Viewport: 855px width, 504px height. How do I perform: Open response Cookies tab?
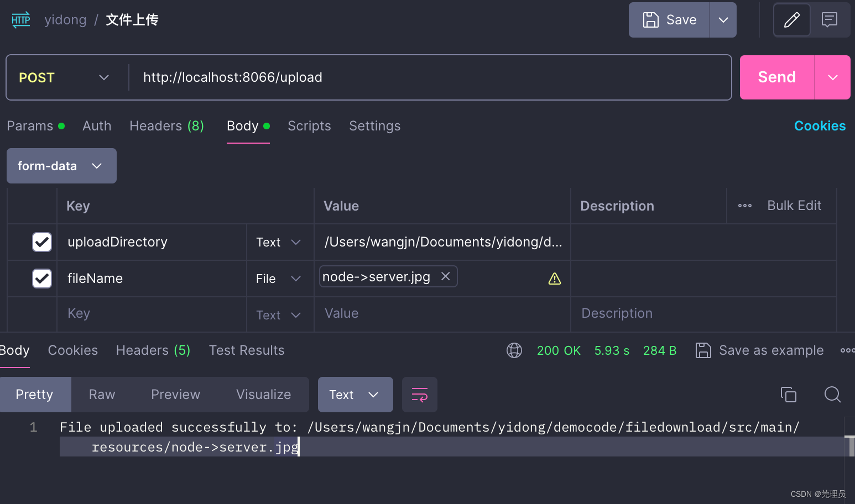coord(73,350)
